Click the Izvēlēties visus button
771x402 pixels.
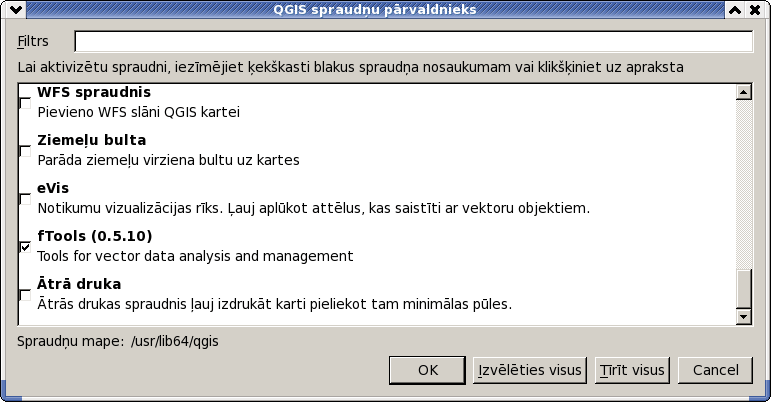coord(530,370)
